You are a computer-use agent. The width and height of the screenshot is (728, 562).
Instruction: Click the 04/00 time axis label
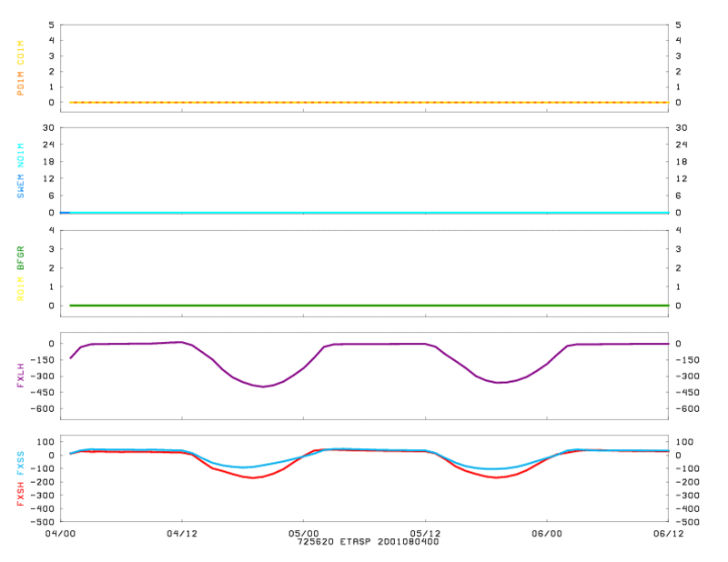60,534
